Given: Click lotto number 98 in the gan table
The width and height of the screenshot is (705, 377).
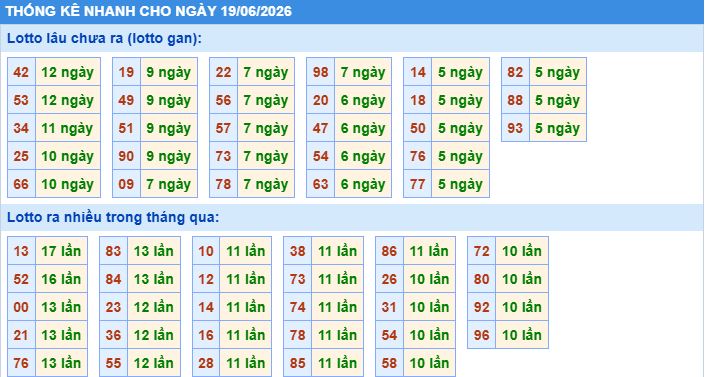Looking at the screenshot, I should pyautogui.click(x=321, y=72).
